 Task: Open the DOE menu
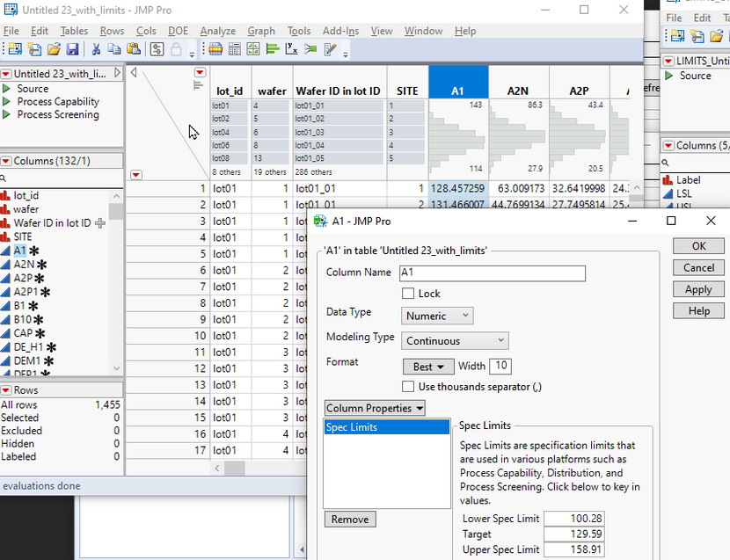click(179, 31)
